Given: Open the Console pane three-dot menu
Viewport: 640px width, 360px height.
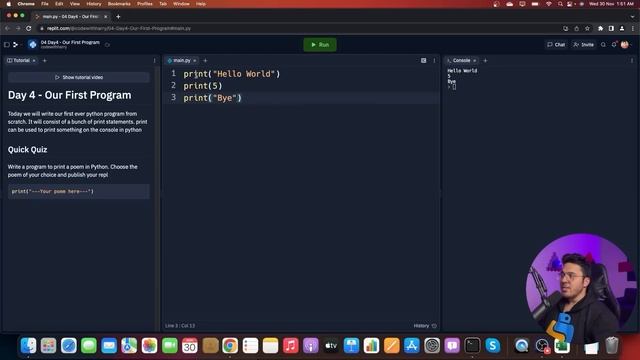Looking at the screenshot, I should coord(632,60).
